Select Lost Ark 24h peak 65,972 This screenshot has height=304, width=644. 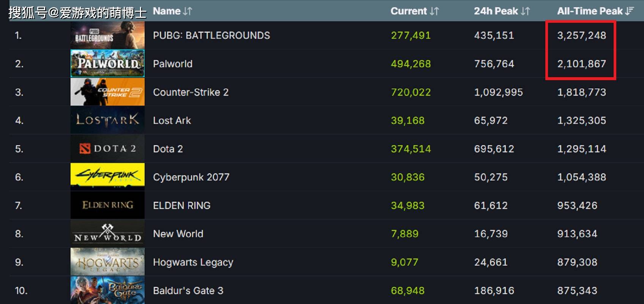pos(491,120)
